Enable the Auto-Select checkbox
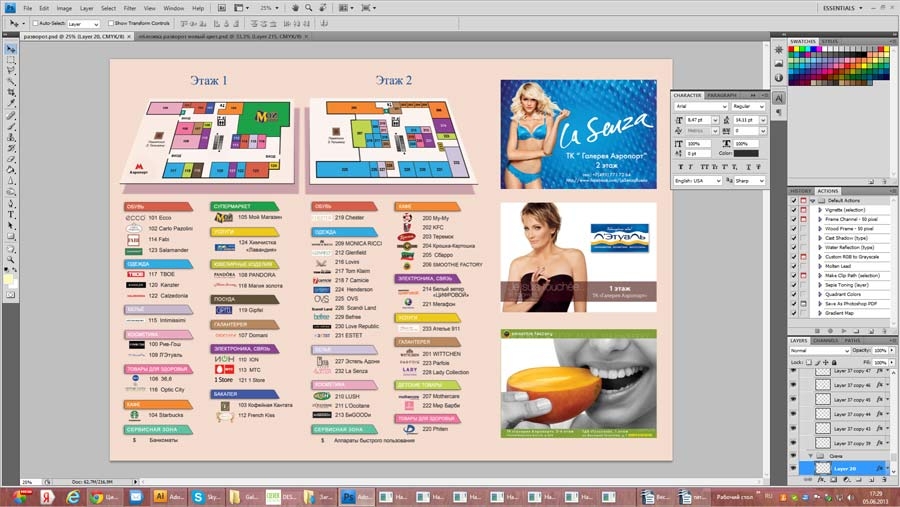 click(36, 24)
